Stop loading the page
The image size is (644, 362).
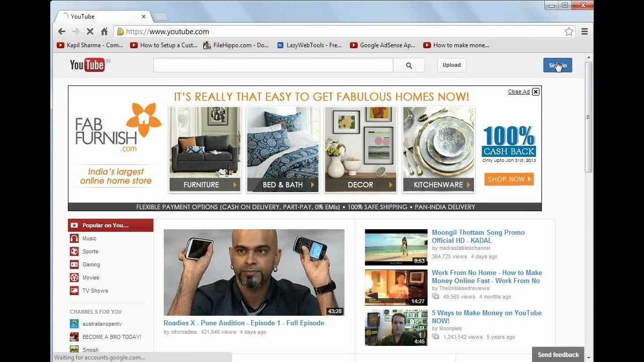[x=90, y=32]
